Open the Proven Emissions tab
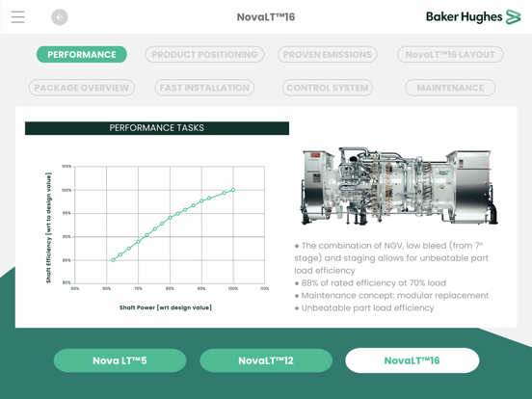Screen dimensions: 532x399 pyautogui.click(x=327, y=54)
